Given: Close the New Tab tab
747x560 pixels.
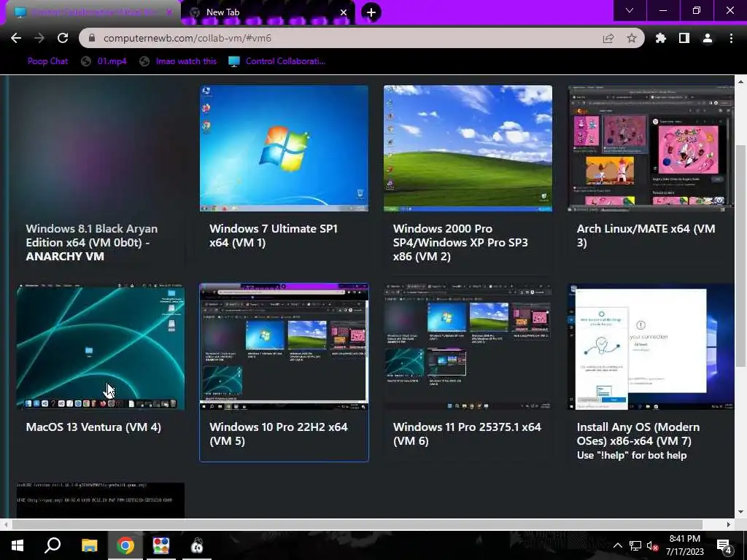Looking at the screenshot, I should [x=344, y=12].
